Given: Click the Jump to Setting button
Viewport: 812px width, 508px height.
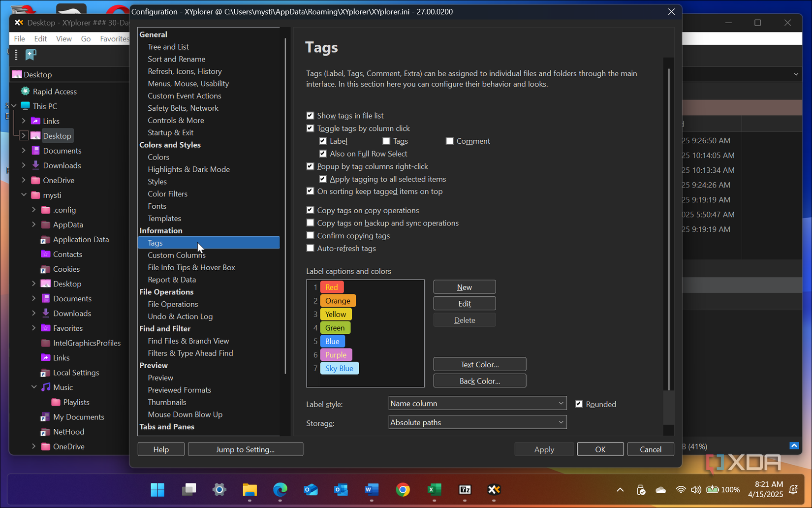Looking at the screenshot, I should (x=245, y=449).
